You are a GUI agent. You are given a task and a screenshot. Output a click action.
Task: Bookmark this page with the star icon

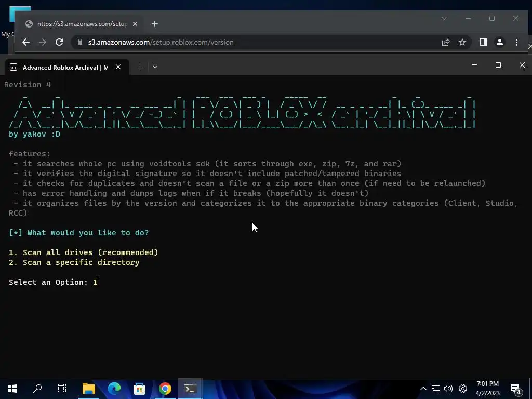pyautogui.click(x=462, y=42)
